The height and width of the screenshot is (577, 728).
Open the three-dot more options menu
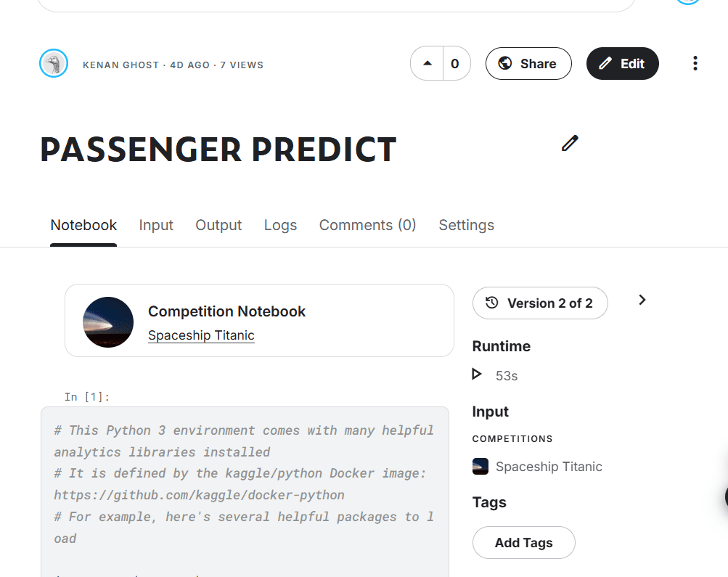(695, 64)
